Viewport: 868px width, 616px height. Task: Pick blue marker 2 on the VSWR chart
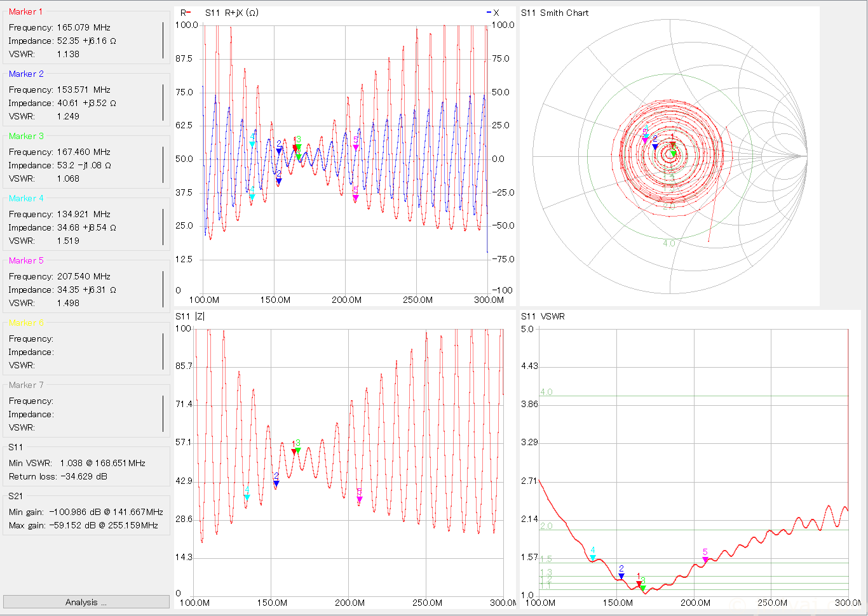[621, 576]
